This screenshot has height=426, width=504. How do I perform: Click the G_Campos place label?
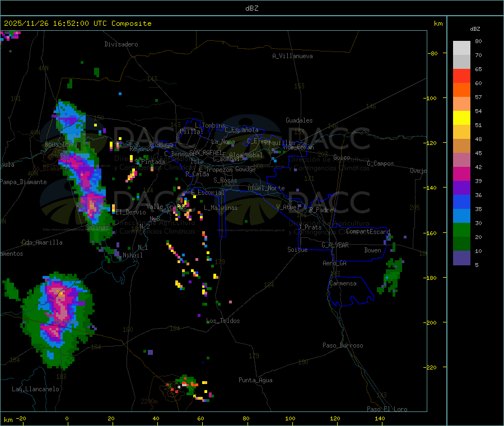point(381,163)
